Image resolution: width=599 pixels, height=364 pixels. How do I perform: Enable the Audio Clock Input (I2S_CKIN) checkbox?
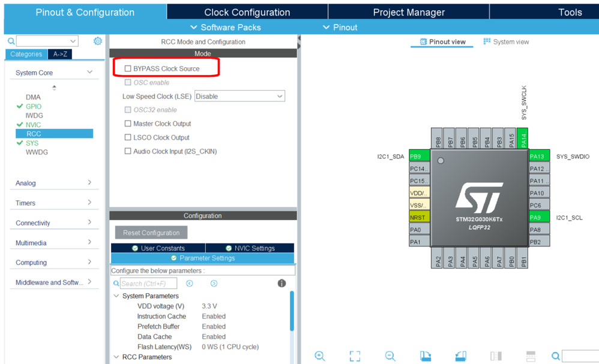click(128, 151)
